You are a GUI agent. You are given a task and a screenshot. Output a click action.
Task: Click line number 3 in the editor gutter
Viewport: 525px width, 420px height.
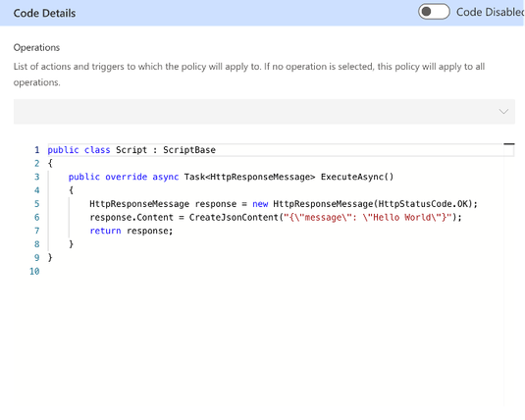[37, 177]
